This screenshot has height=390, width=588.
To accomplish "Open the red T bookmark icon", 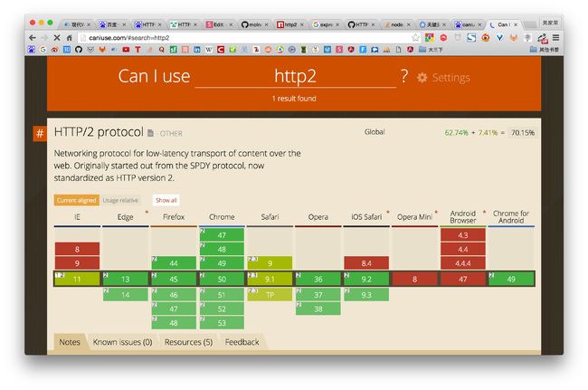I will 138,50.
